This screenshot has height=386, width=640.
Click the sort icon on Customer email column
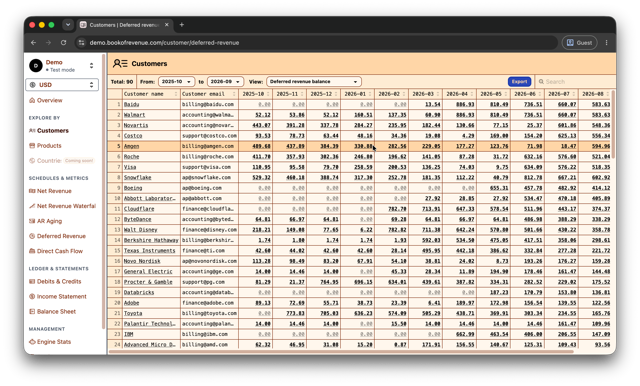[234, 94]
